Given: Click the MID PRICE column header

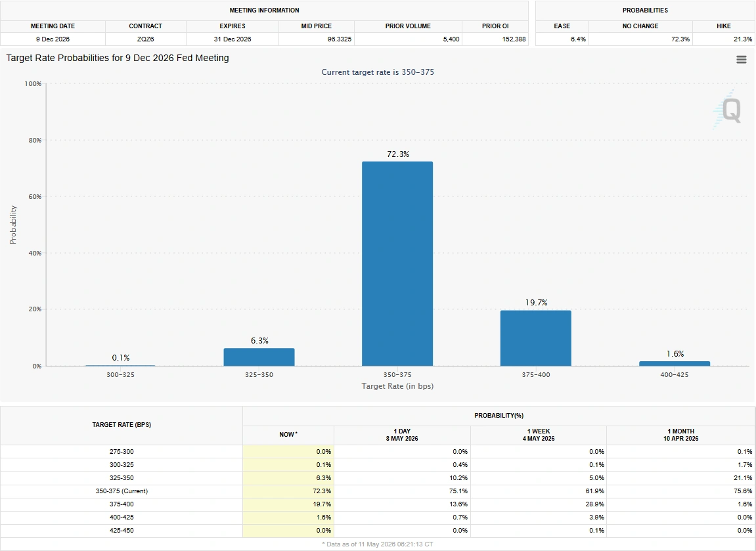Looking at the screenshot, I should (317, 26).
